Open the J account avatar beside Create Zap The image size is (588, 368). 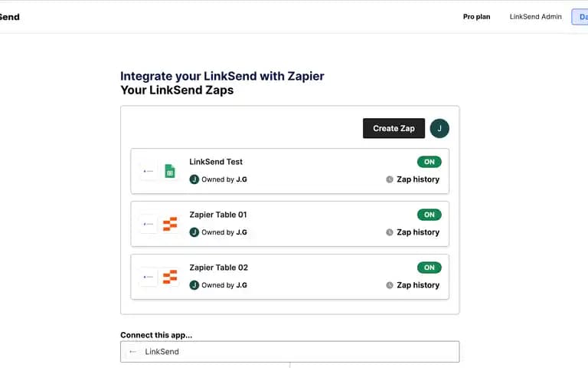[x=439, y=129]
